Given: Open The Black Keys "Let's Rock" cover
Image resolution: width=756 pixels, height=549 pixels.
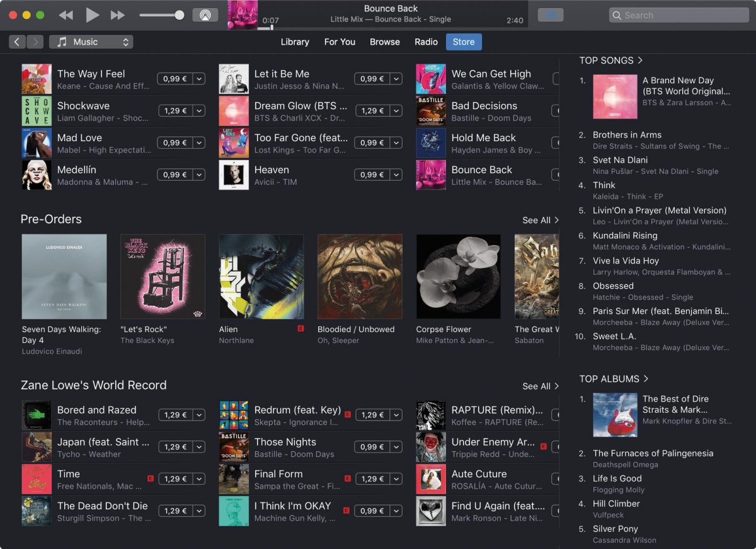Looking at the screenshot, I should 163,277.
